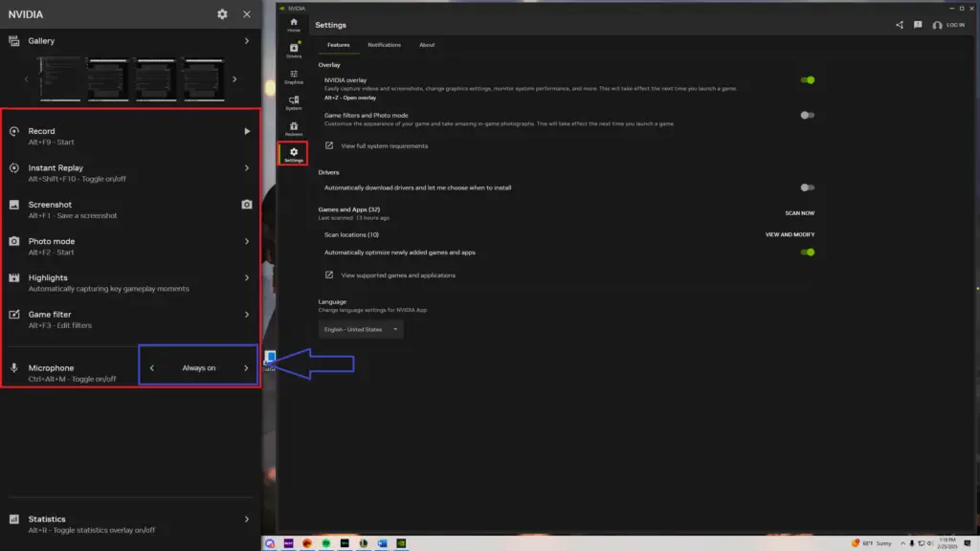
Task: Open the NVIDIA app icon on the taskbar
Action: [401, 543]
